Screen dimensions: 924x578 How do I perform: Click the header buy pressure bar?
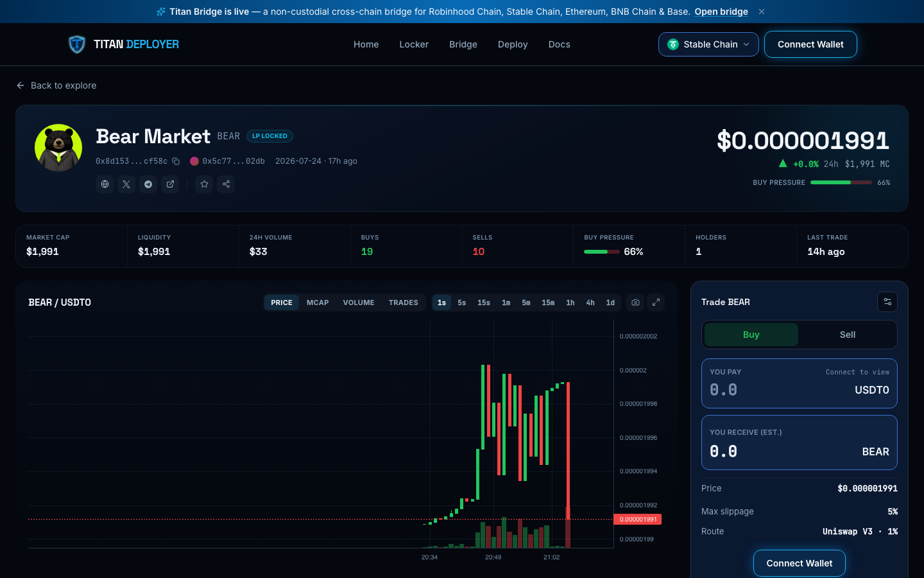pyautogui.click(x=841, y=182)
